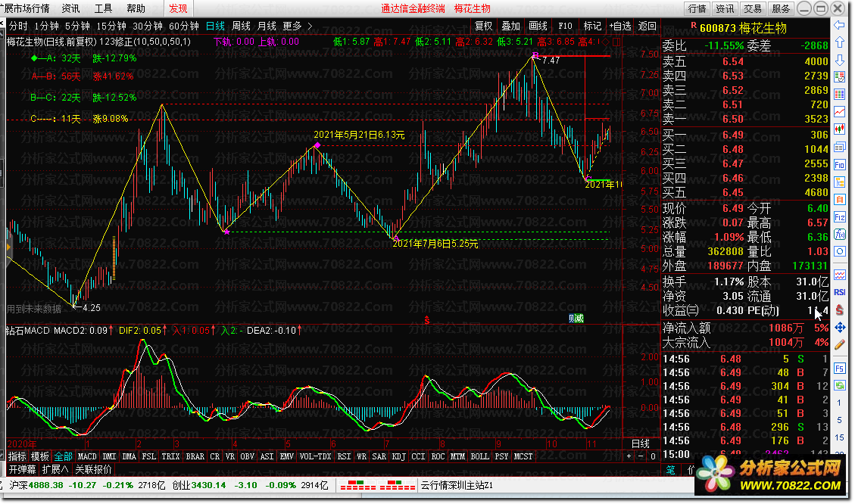
Task: Select the VOL-TDX indicator tab
Action: pyautogui.click(x=315, y=456)
